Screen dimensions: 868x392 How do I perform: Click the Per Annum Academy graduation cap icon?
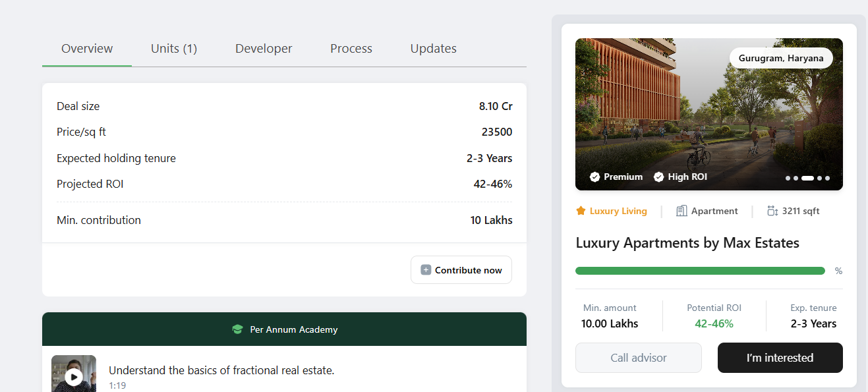pyautogui.click(x=238, y=329)
